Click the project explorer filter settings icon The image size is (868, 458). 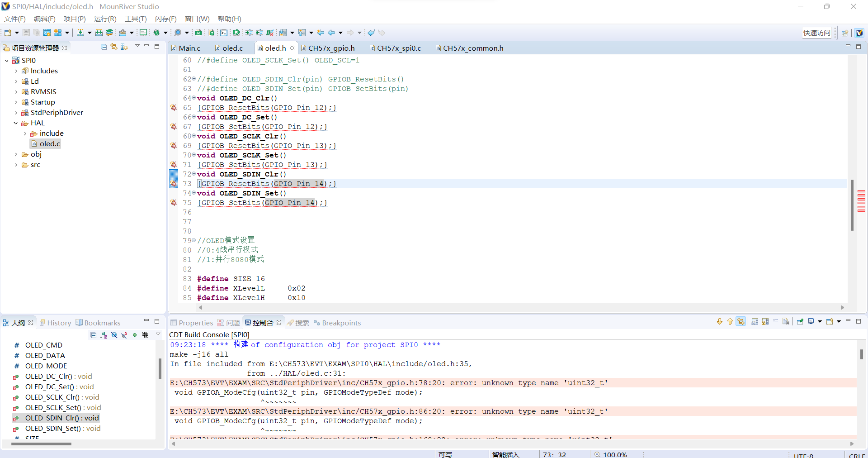point(124,47)
